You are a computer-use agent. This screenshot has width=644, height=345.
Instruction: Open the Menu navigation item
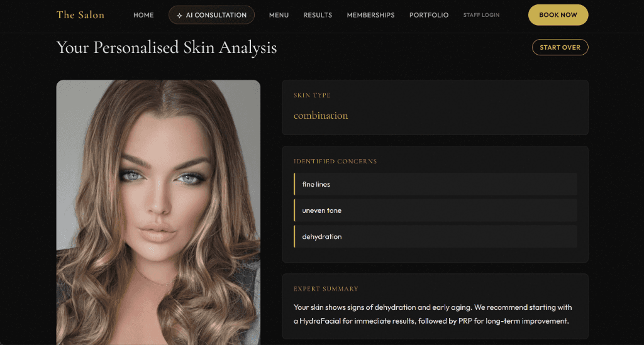tap(279, 15)
